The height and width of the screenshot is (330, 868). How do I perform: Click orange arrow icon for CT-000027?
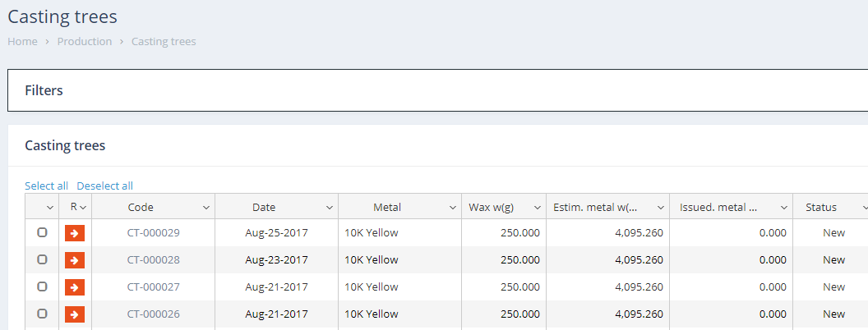point(75,287)
